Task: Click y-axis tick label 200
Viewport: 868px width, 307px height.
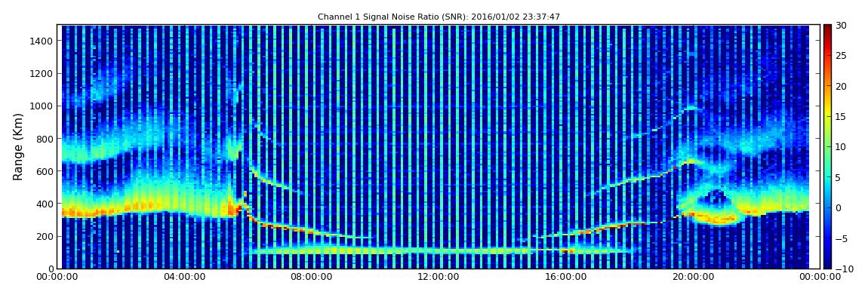Action: coord(45,237)
